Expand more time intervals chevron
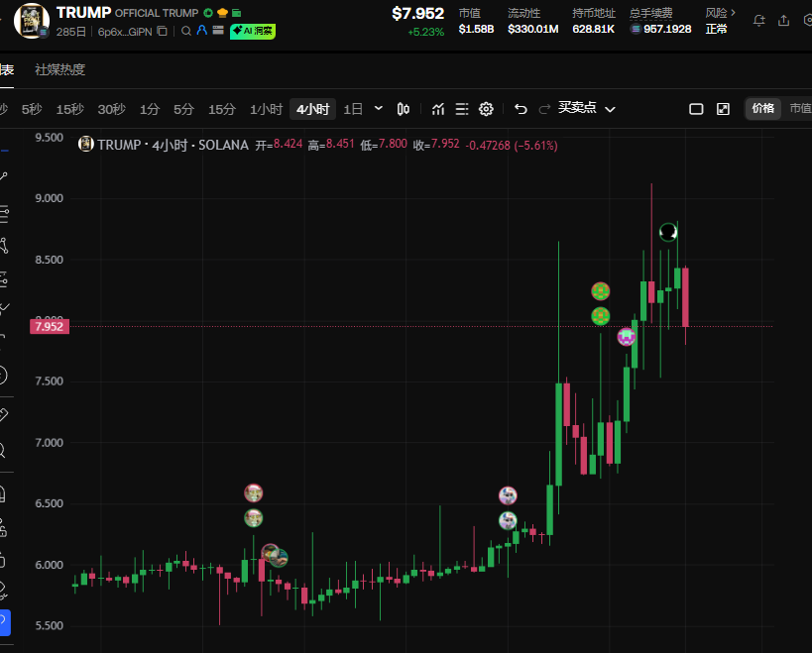Screen dimensions: 812x653 pyautogui.click(x=379, y=108)
